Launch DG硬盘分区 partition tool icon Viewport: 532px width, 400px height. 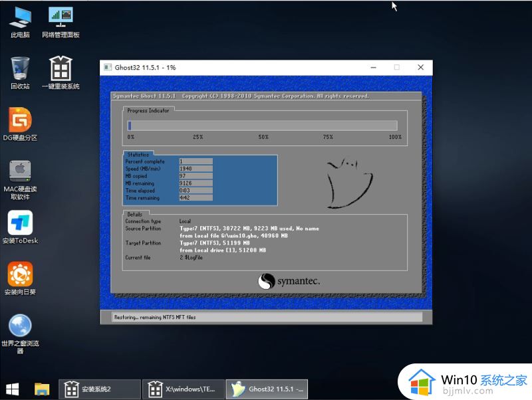20,124
